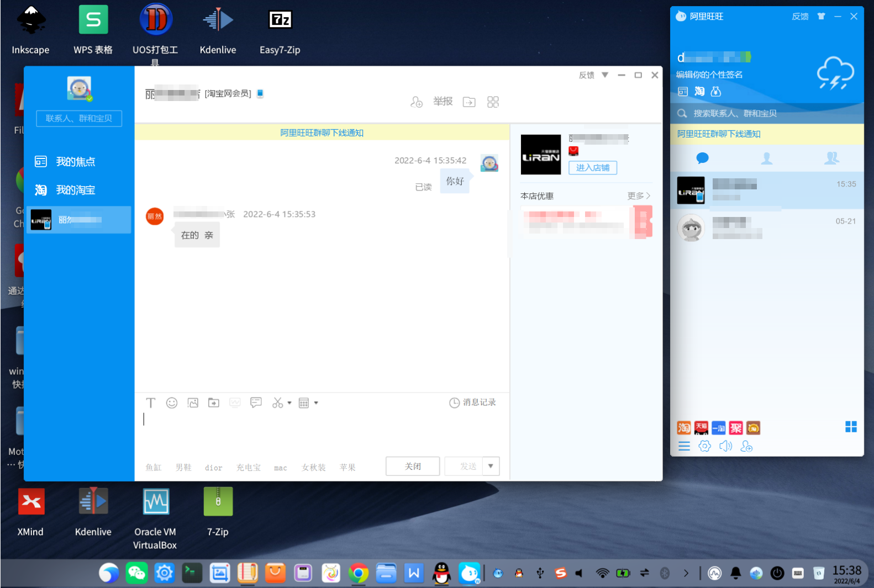Click 进入店铺 to enter the shop
This screenshot has height=588, width=874.
[593, 168]
